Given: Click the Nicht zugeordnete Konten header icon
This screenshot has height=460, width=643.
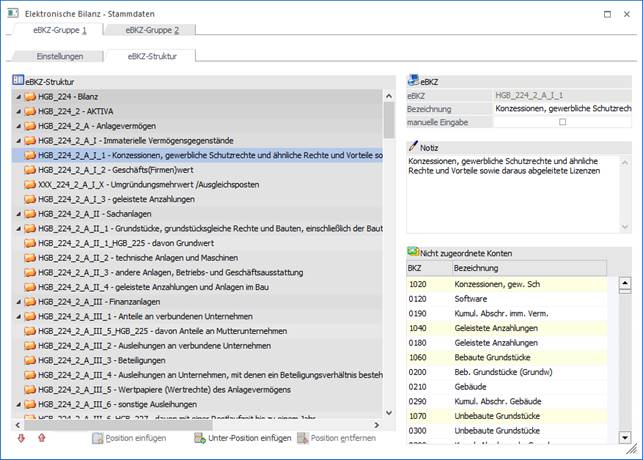Looking at the screenshot, I should click(413, 253).
